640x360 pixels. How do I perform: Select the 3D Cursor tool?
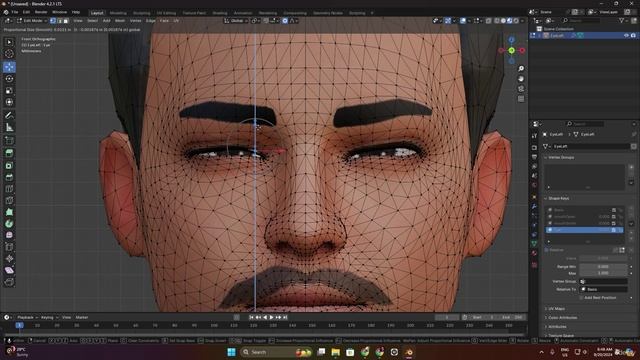(x=9, y=53)
